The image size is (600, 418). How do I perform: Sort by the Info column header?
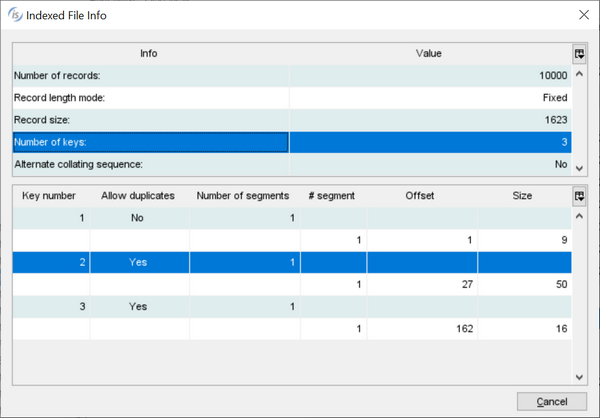pos(149,54)
